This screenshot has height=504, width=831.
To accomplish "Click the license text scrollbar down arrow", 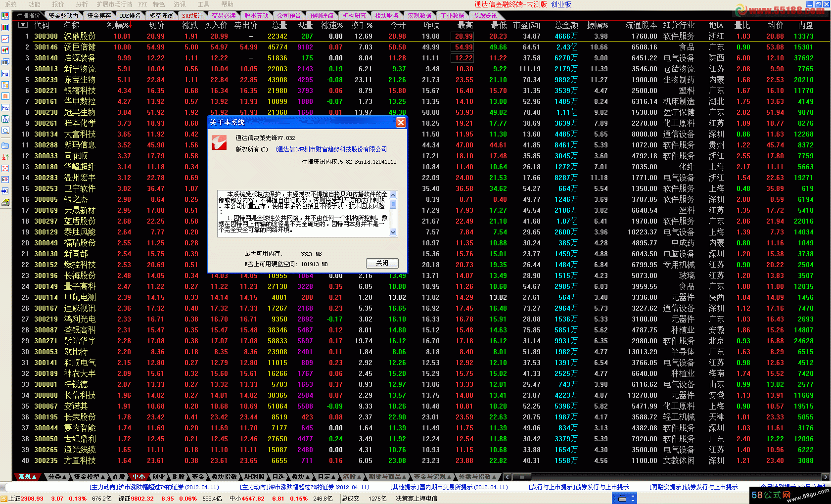I will click(393, 232).
